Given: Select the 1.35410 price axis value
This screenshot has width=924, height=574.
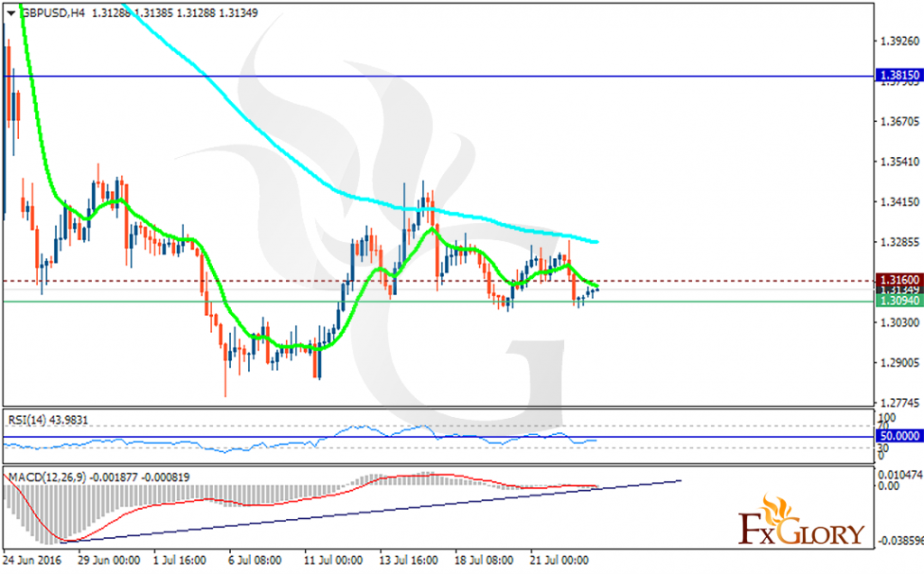Looking at the screenshot, I should 900,162.
